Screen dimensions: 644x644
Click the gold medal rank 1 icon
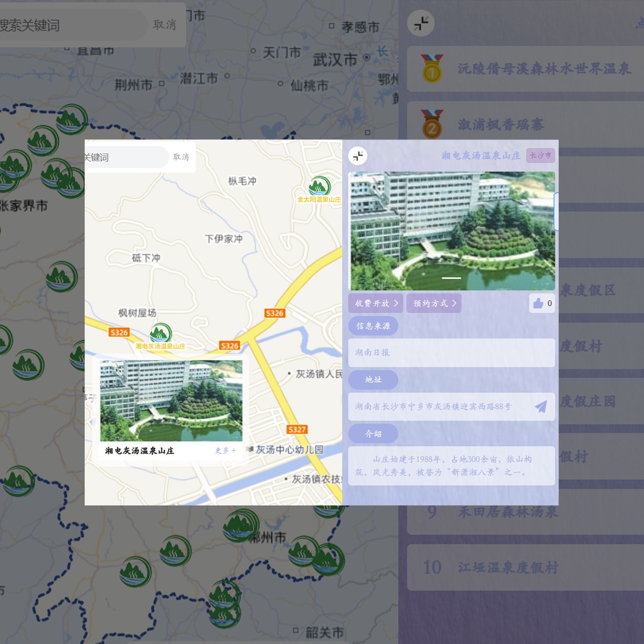(x=432, y=69)
